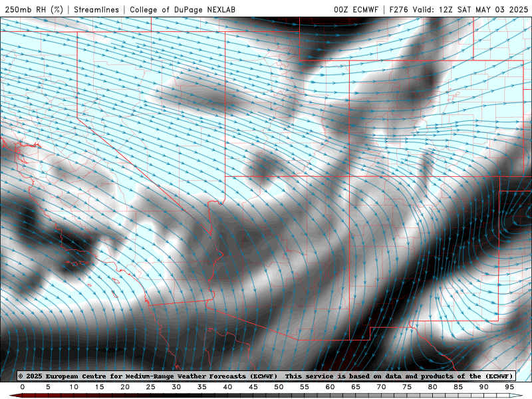Viewport: 532px width, 399px height.
Task: Click color scale label "5"
Action: pyautogui.click(x=48, y=387)
